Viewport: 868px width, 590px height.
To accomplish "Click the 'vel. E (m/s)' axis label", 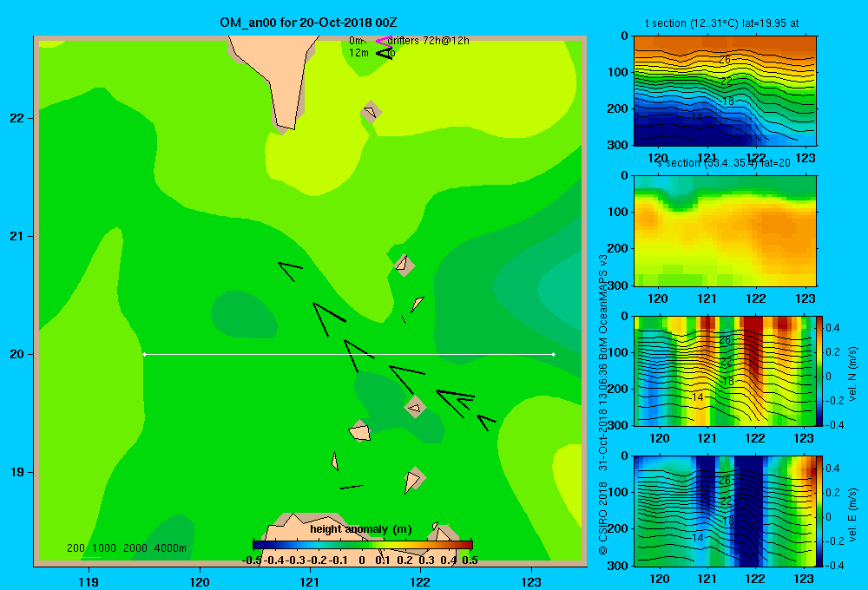I will (x=853, y=515).
